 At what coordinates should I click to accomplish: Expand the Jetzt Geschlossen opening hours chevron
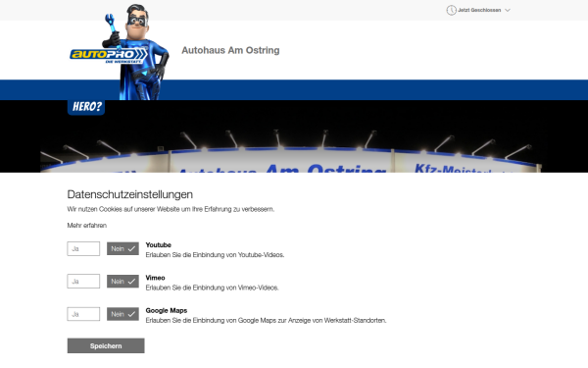(508, 10)
